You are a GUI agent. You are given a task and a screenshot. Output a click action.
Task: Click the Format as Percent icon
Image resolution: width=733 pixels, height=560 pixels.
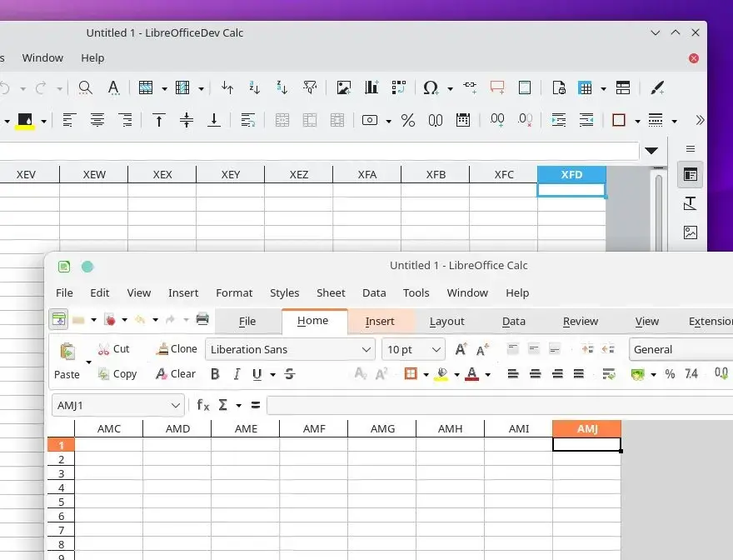(408, 120)
